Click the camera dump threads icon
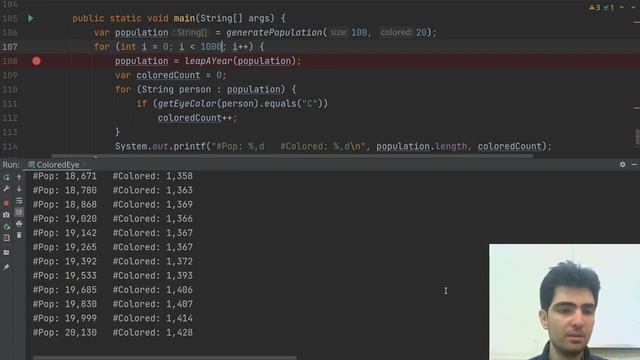640x360 pixels. tap(6, 215)
